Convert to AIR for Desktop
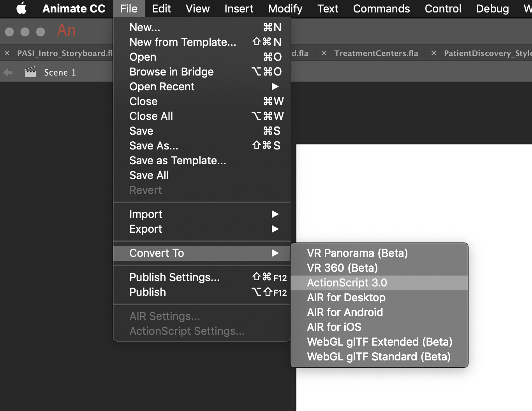 379,297
